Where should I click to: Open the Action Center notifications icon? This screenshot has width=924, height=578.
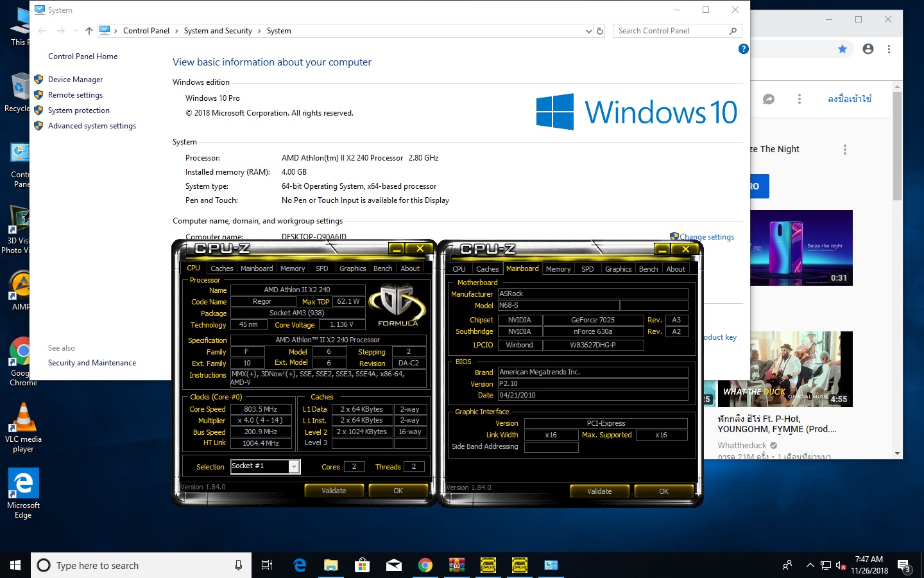(x=904, y=566)
